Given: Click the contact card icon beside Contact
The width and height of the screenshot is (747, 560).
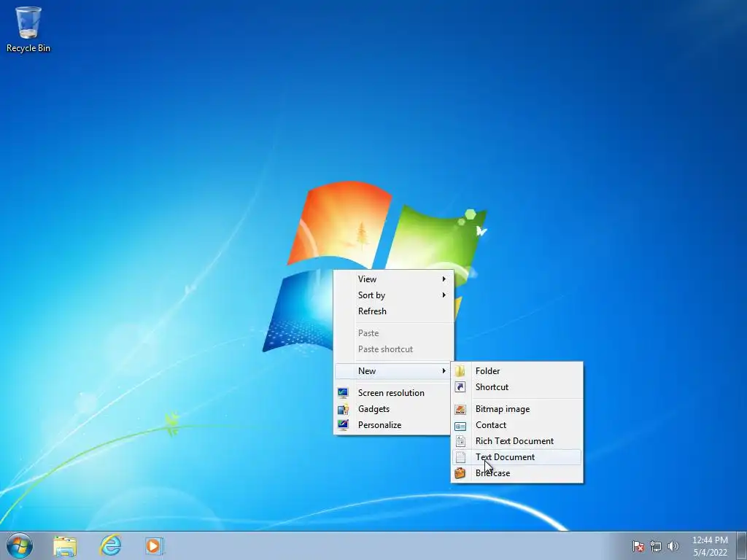Looking at the screenshot, I should pos(460,425).
